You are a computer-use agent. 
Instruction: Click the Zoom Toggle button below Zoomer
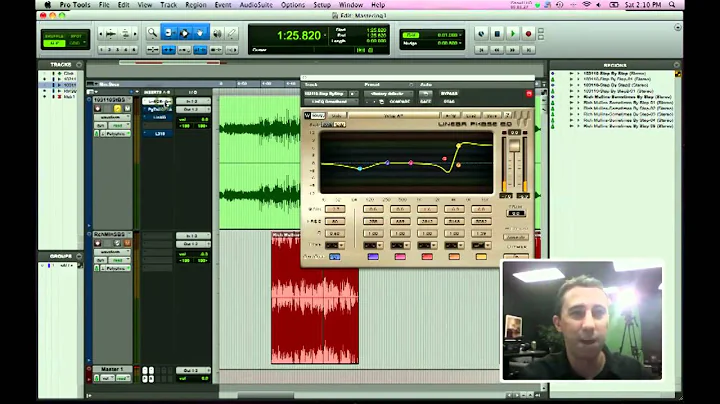pyautogui.click(x=153, y=50)
